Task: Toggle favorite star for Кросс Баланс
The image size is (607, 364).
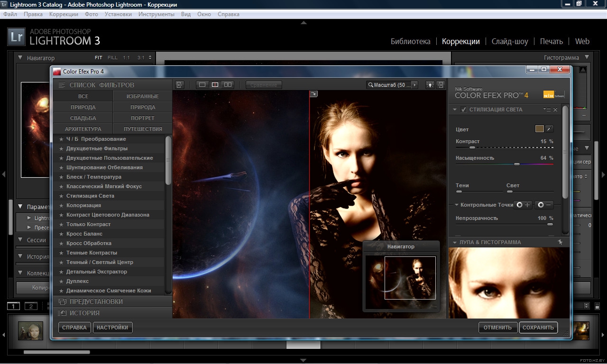Action: click(61, 234)
